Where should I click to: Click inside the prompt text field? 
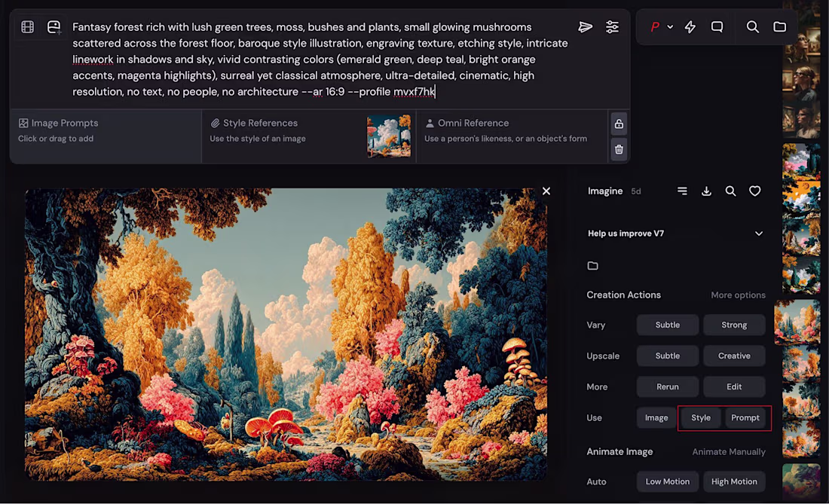pos(320,60)
